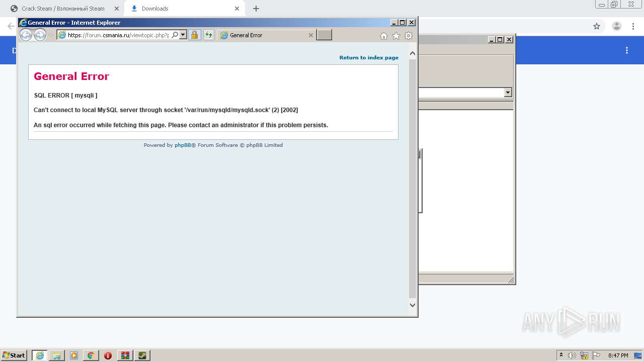Restore down the Chrome window
Viewport: 644px width, 362px height.
[614, 4]
